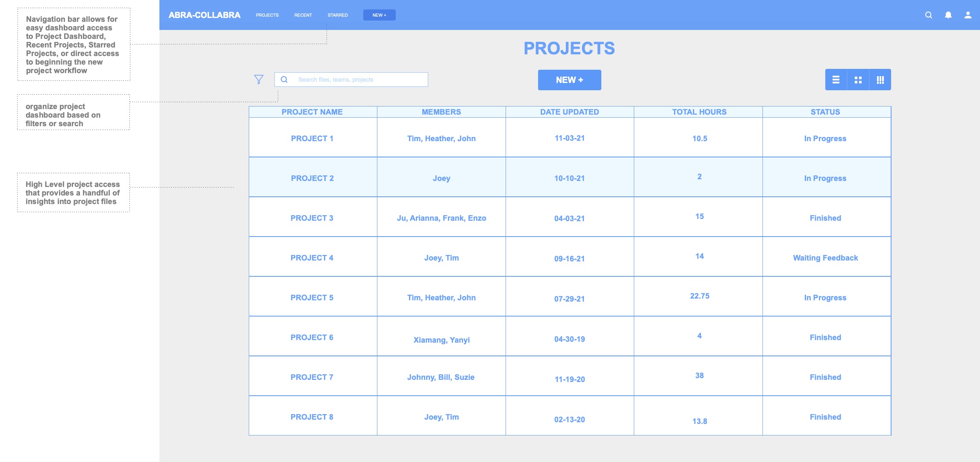Viewport: 980px width, 462px height.
Task: Click the search icon in top navigation bar
Action: (x=928, y=15)
